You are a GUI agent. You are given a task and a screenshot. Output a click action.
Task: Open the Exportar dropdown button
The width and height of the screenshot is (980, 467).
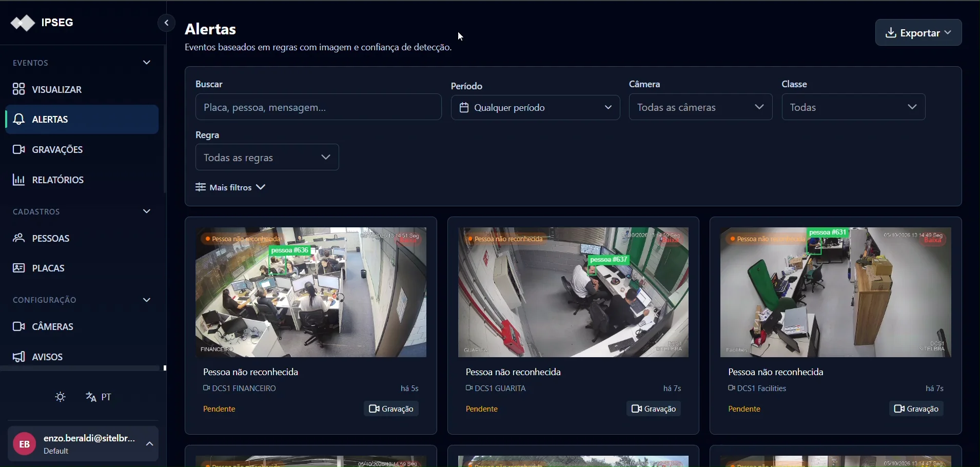point(918,33)
